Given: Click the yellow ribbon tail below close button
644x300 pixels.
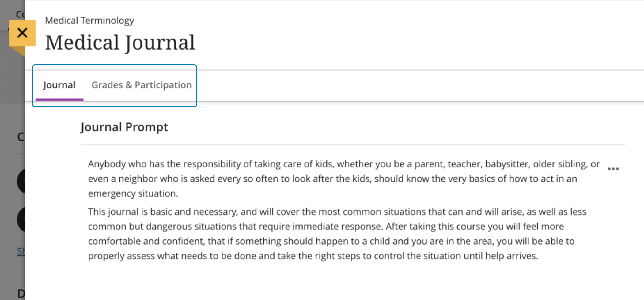Looking at the screenshot, I should 19,51.
